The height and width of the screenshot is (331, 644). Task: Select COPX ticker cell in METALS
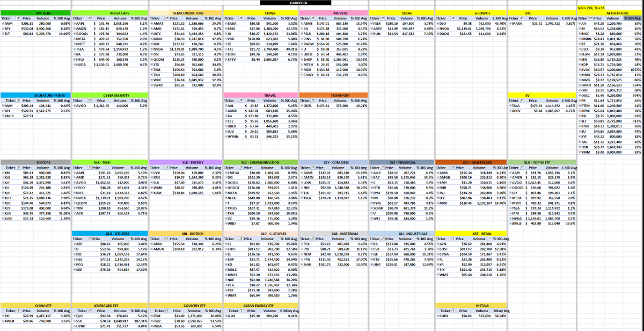pos(444,316)
